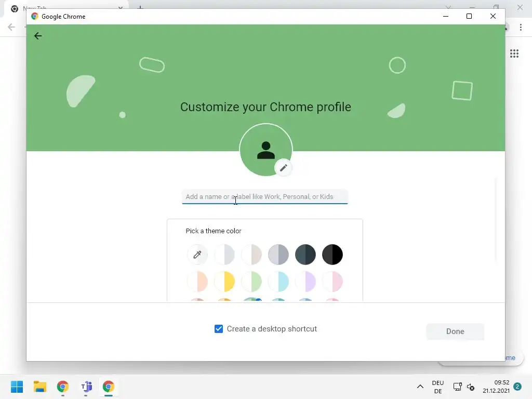Screen dimensions: 532x399
Task: Close the Google Chrome profile dialog
Action: click(x=493, y=16)
